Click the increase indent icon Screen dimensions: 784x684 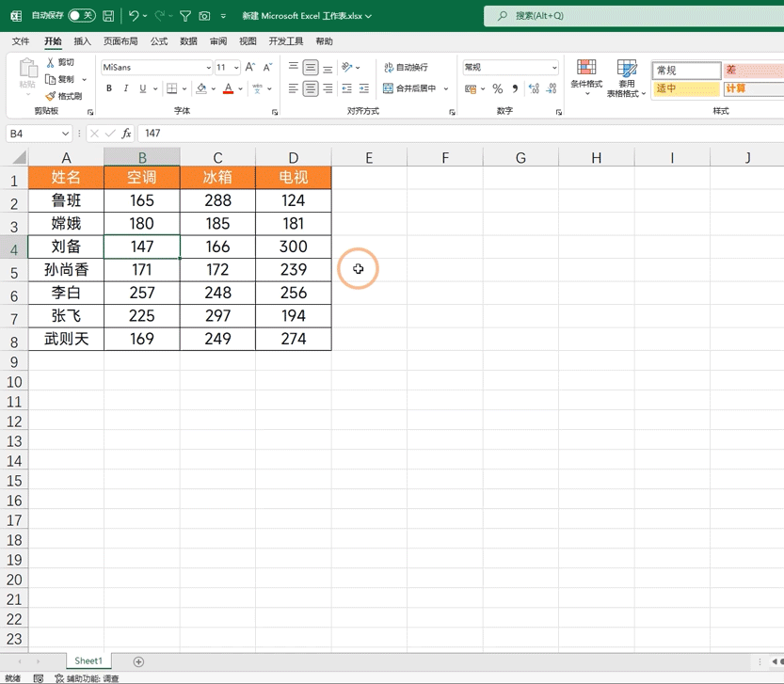click(x=364, y=88)
